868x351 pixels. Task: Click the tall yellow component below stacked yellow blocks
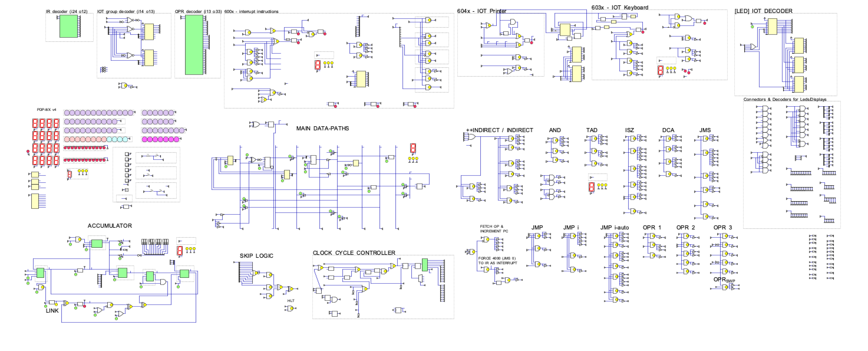pos(35,201)
